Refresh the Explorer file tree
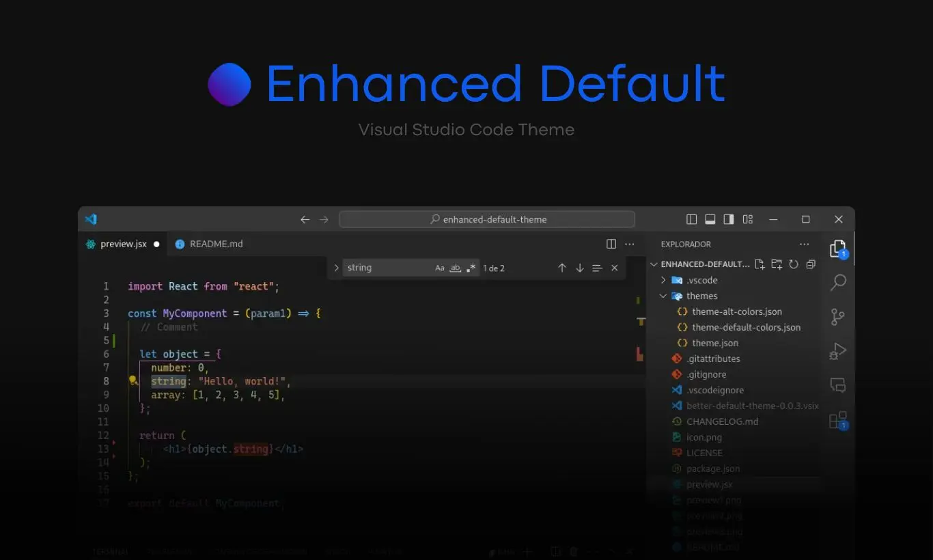This screenshot has height=560, width=933. pyautogui.click(x=794, y=264)
